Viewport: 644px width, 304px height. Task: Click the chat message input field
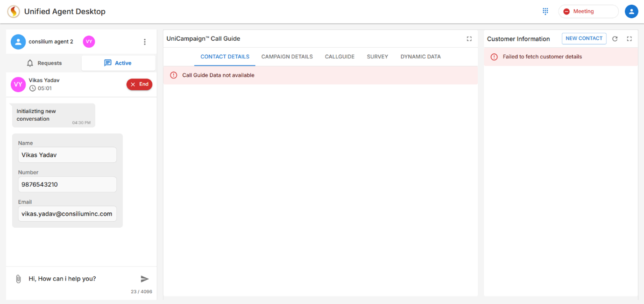tap(79, 279)
